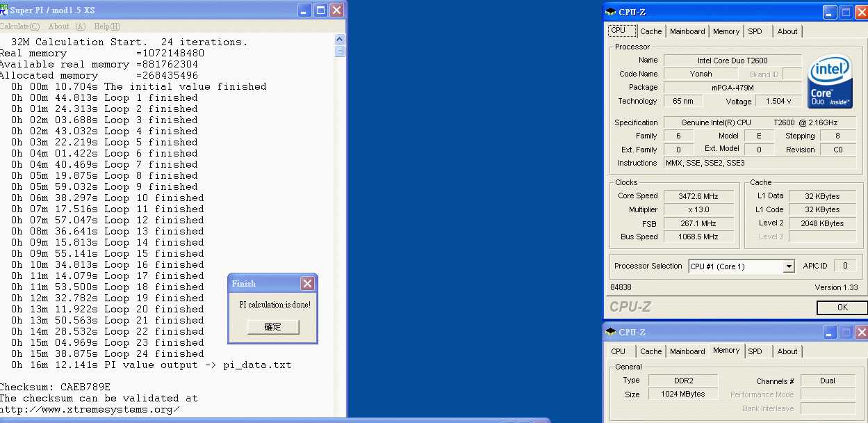Minimize the Super PI window
The height and width of the screenshot is (423, 868).
(x=304, y=10)
